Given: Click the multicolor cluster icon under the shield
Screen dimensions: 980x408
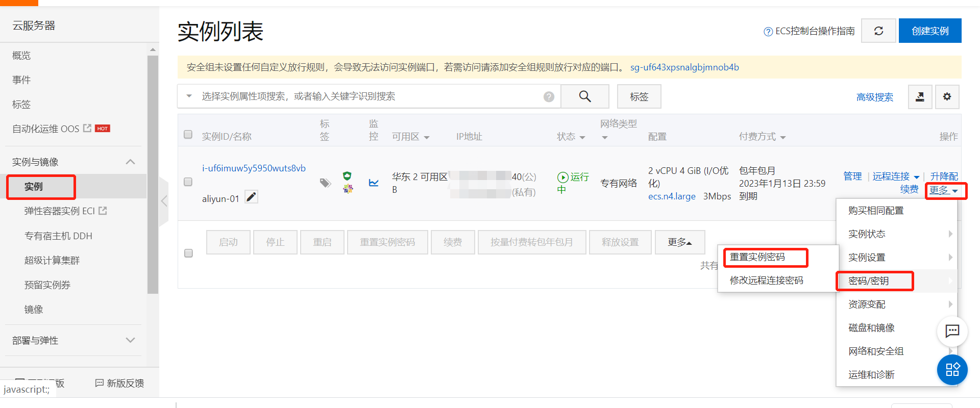Looking at the screenshot, I should [x=348, y=189].
